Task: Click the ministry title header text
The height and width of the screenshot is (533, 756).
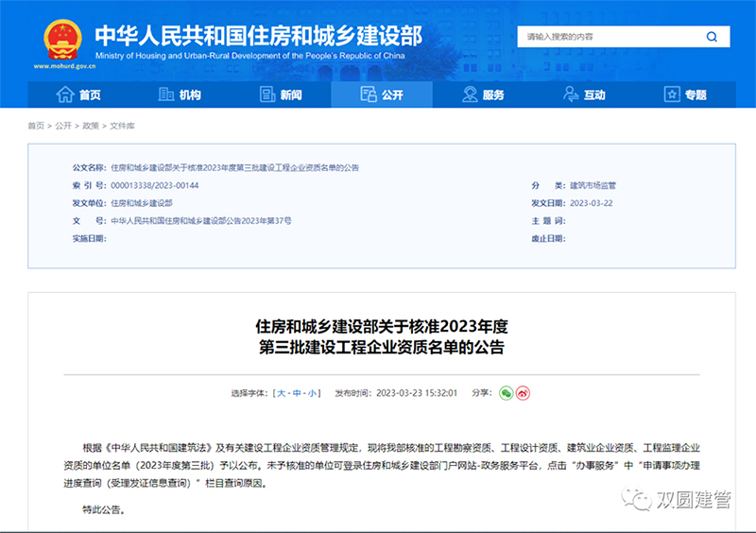Action: [x=258, y=37]
